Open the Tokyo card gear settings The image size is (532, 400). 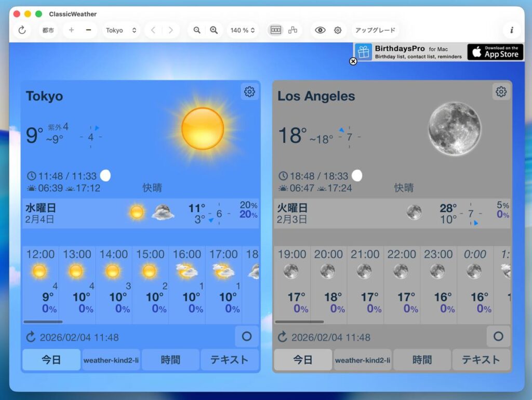(x=249, y=92)
